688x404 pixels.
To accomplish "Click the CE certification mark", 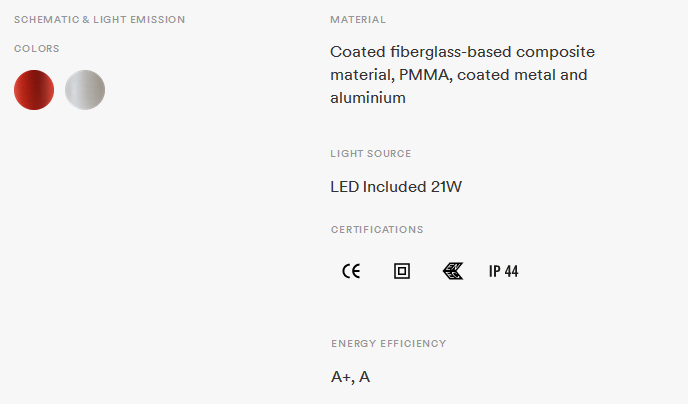I will (x=351, y=271).
